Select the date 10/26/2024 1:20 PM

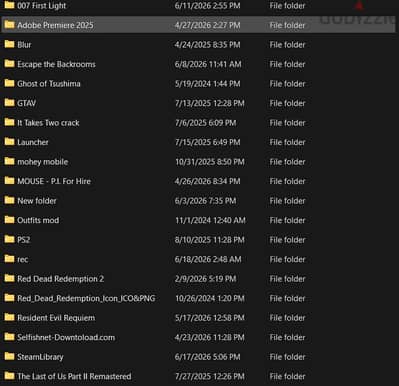(x=210, y=298)
